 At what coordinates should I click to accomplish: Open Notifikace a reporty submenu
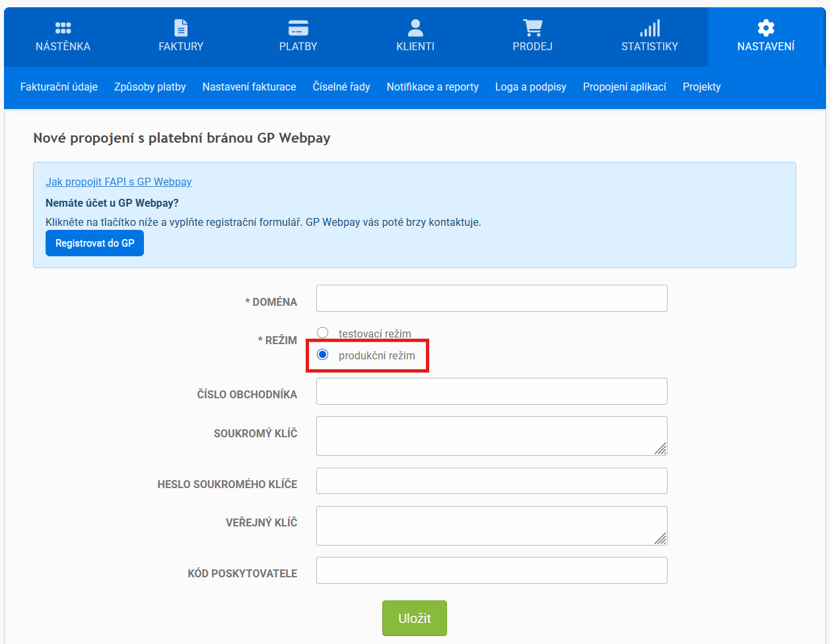tap(432, 87)
